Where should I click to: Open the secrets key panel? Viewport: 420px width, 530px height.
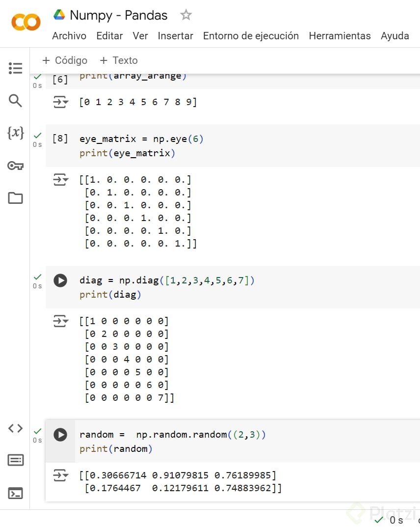tap(15, 166)
